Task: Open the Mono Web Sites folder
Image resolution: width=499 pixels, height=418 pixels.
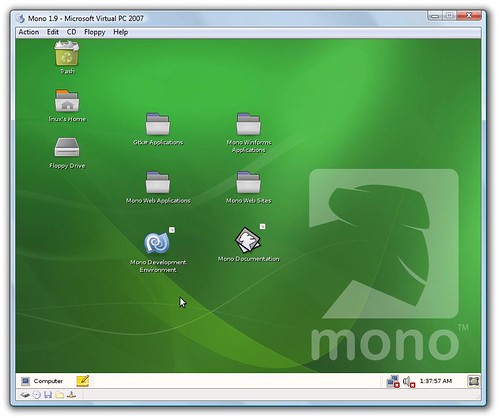Action: [248, 182]
